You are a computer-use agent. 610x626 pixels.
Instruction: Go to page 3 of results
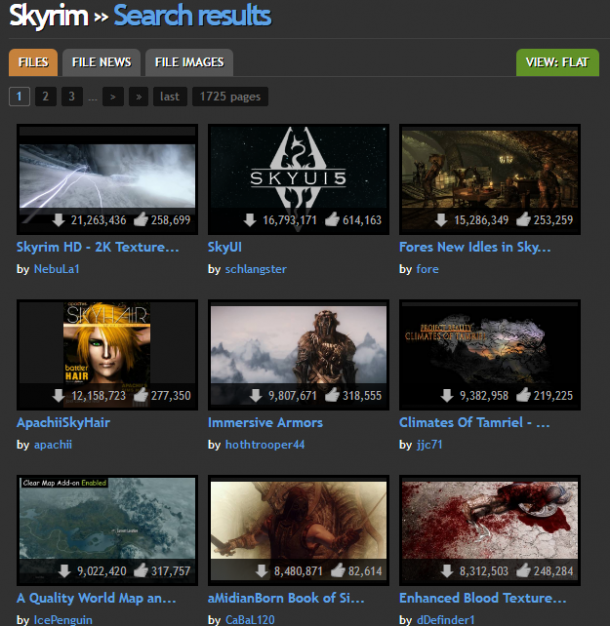pos(72,96)
